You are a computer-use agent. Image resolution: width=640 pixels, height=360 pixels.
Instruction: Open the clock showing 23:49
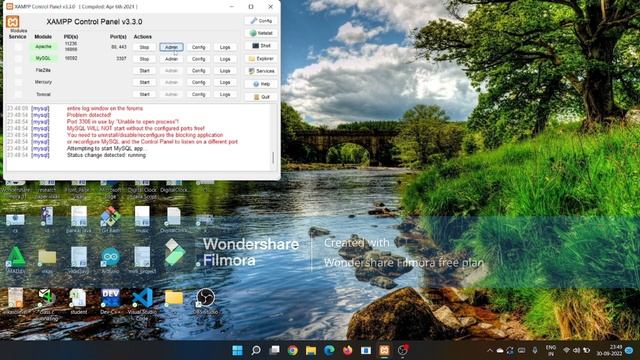tap(610, 351)
